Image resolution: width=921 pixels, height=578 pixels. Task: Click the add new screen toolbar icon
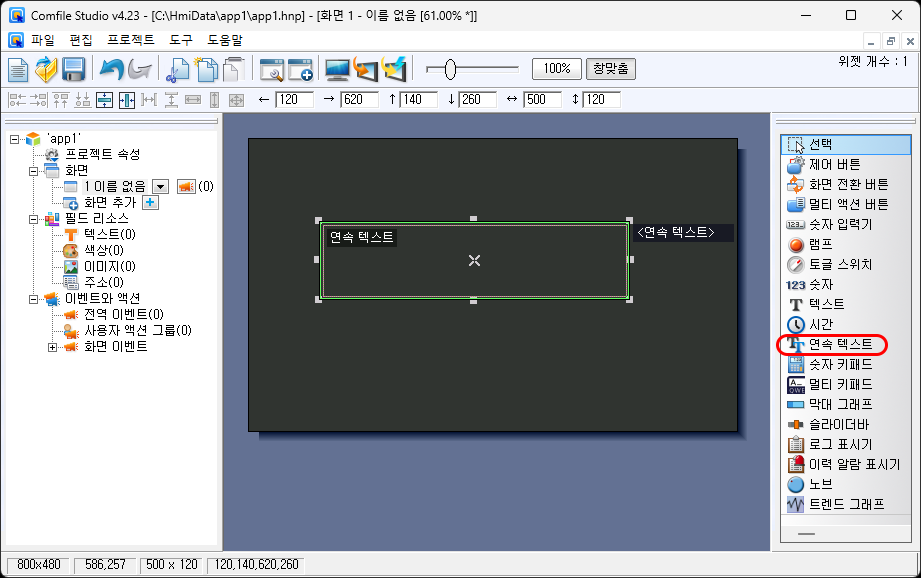(x=301, y=69)
